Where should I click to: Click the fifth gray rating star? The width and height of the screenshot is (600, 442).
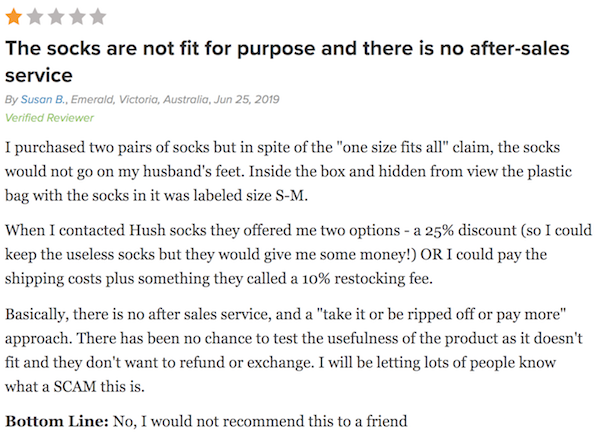click(x=98, y=17)
